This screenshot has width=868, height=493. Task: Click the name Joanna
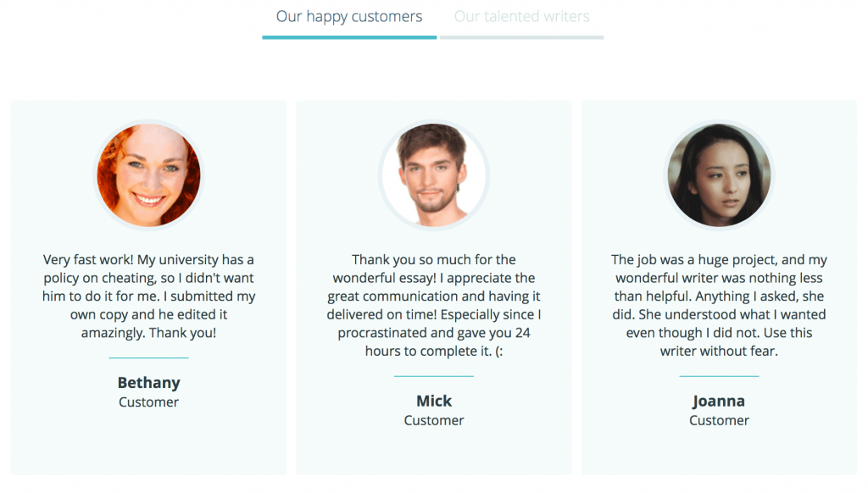coord(719,401)
